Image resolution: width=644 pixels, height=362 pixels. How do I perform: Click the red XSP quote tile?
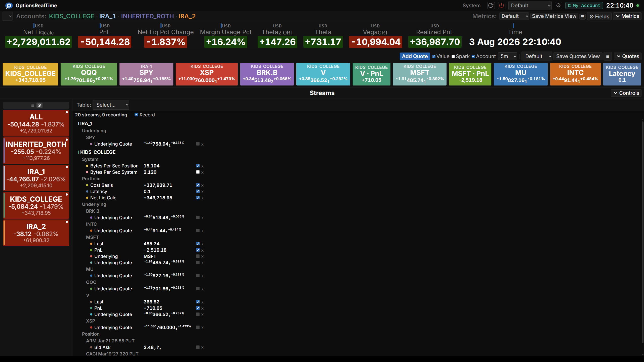click(207, 74)
